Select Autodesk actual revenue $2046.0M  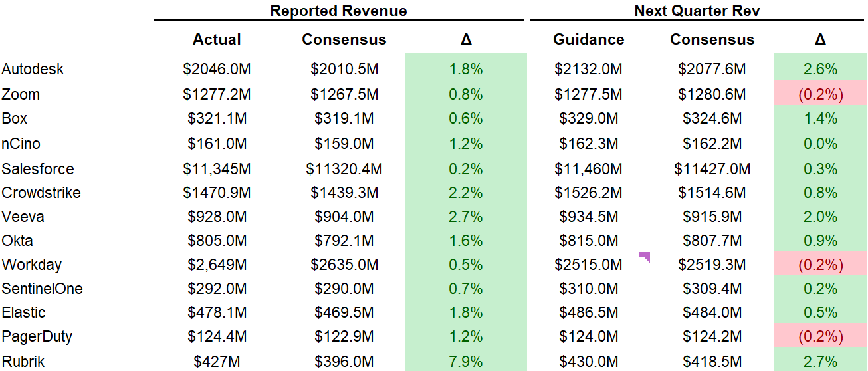pos(217,69)
